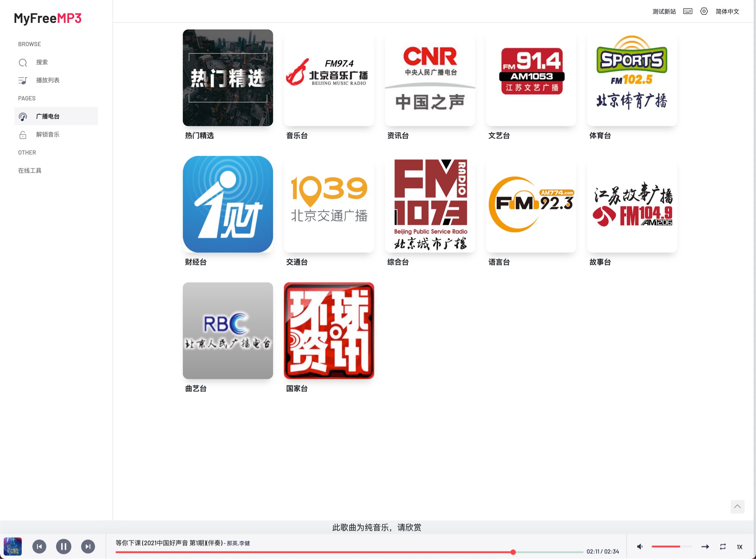Open the FM92.3 AM774 station card
This screenshot has width=756, height=559.
point(531,204)
